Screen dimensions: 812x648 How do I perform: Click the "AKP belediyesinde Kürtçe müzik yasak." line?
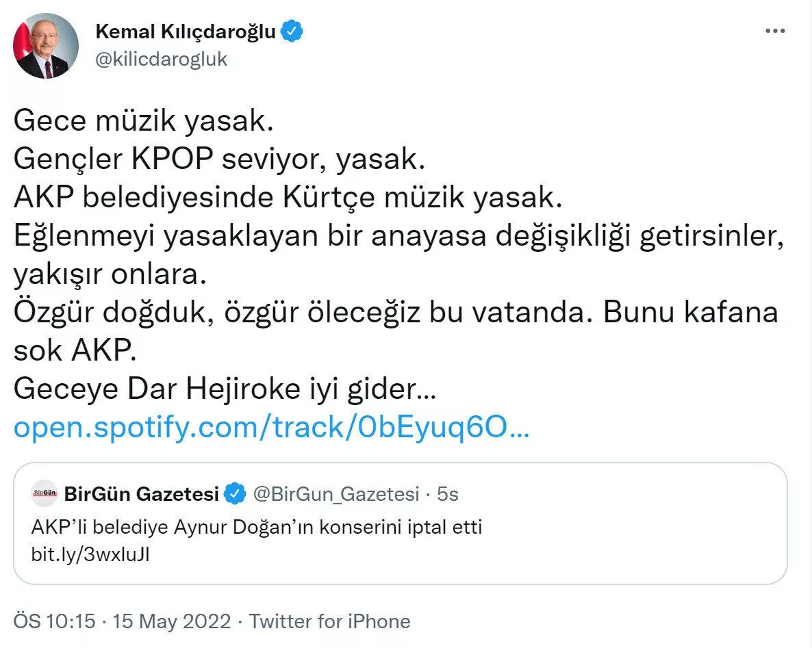point(288,198)
